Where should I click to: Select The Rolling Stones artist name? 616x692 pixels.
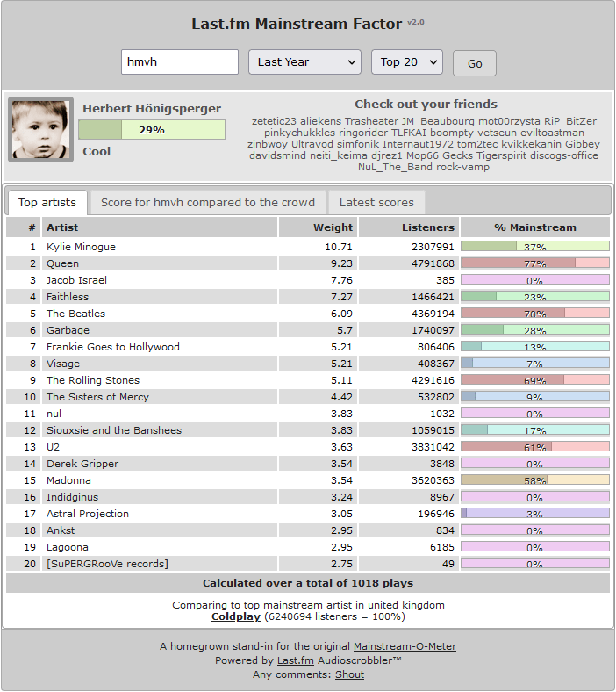pos(93,380)
